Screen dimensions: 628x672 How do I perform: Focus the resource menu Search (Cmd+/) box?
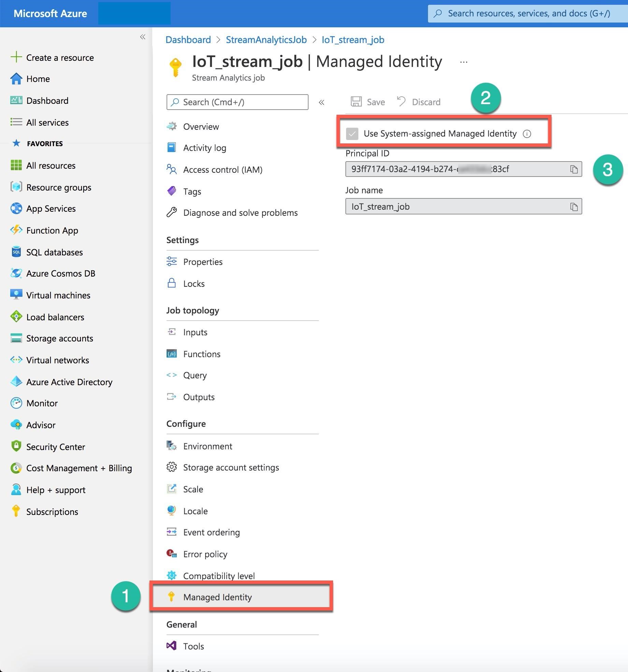pyautogui.click(x=237, y=102)
